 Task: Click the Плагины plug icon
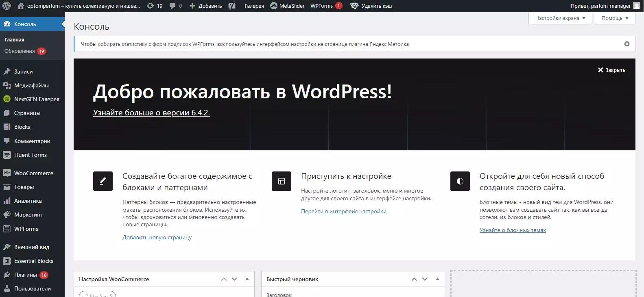click(7, 275)
